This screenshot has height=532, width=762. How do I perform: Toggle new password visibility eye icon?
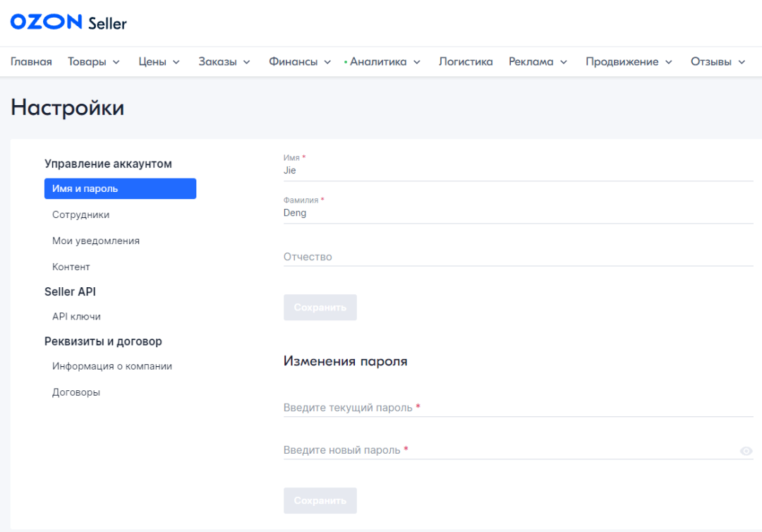coord(746,451)
